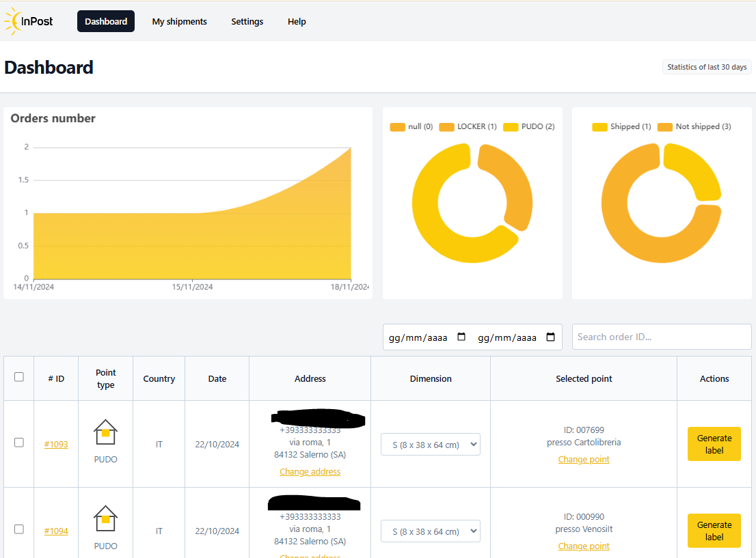Viewport: 756px width, 558px height.
Task: Expand the Dimension dropdown for order #1094
Action: click(x=431, y=531)
